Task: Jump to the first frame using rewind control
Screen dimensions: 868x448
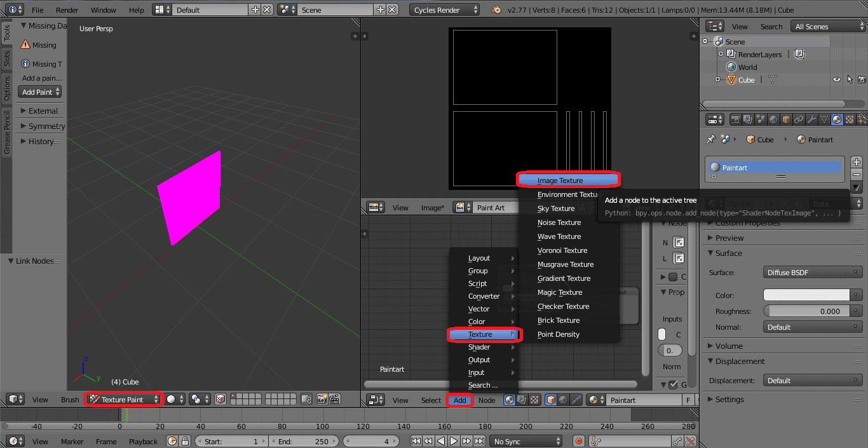Action: (x=417, y=440)
